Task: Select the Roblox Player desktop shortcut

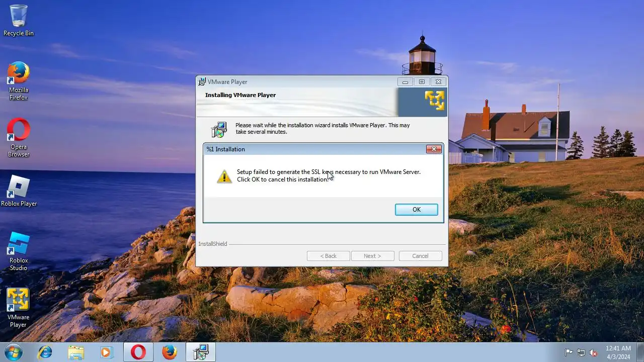Action: pos(19,191)
